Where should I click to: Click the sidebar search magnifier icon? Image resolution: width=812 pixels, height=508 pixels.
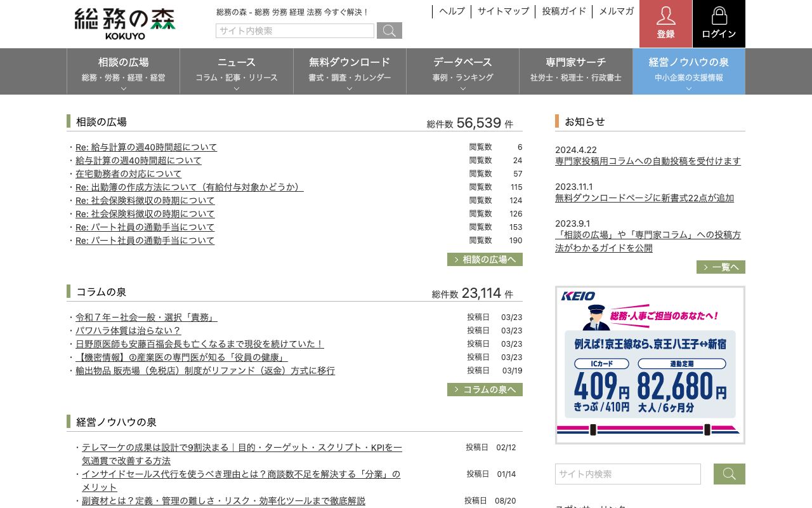pyautogui.click(x=729, y=474)
